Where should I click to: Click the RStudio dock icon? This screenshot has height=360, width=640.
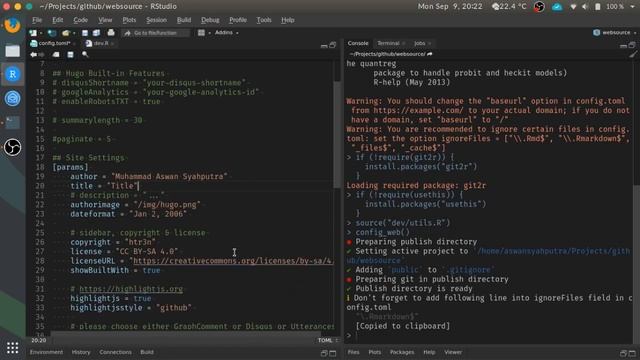click(x=13, y=74)
